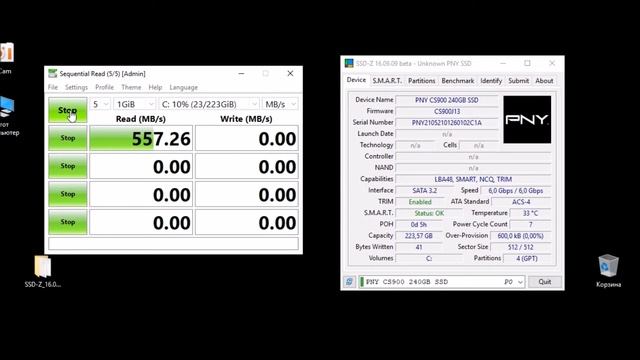Click the refresh icon beside the SSD-Z drive selector

tap(349, 282)
